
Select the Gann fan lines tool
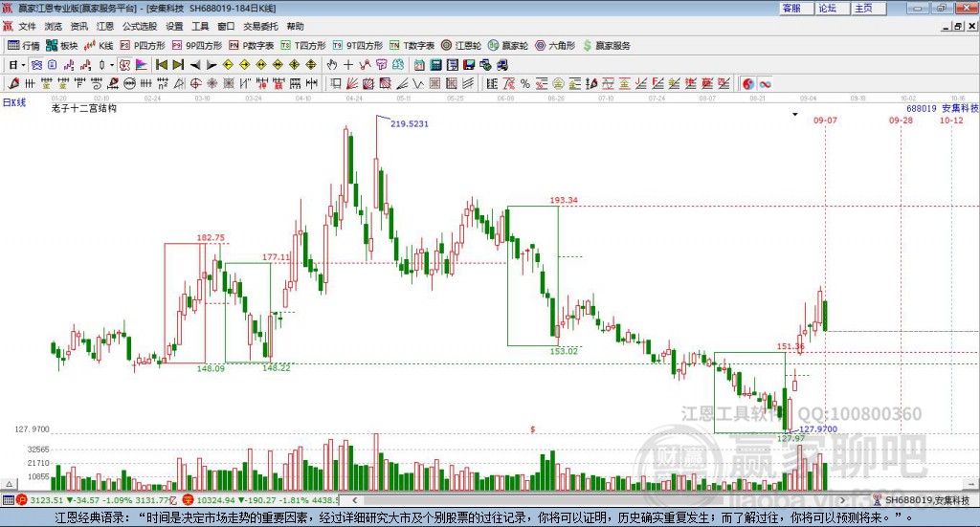point(352,83)
